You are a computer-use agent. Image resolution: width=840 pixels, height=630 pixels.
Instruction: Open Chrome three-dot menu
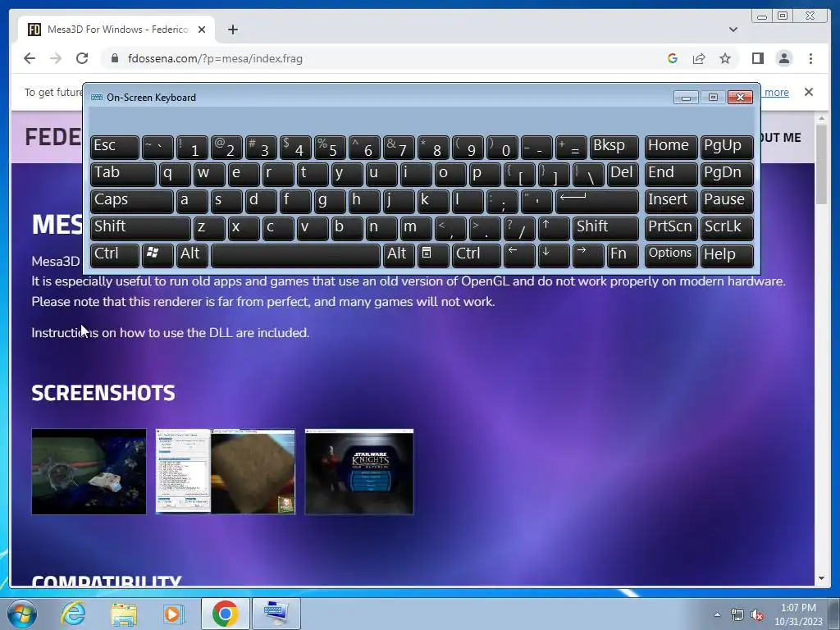pyautogui.click(x=810, y=58)
